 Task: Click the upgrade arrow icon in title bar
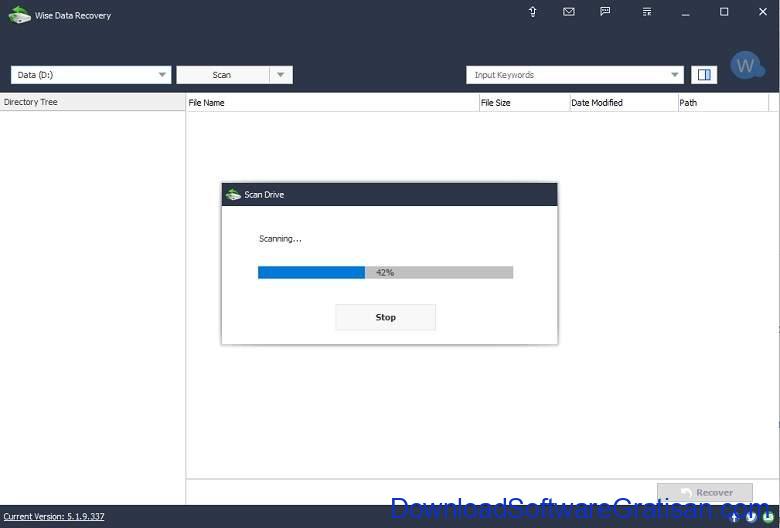pos(532,11)
